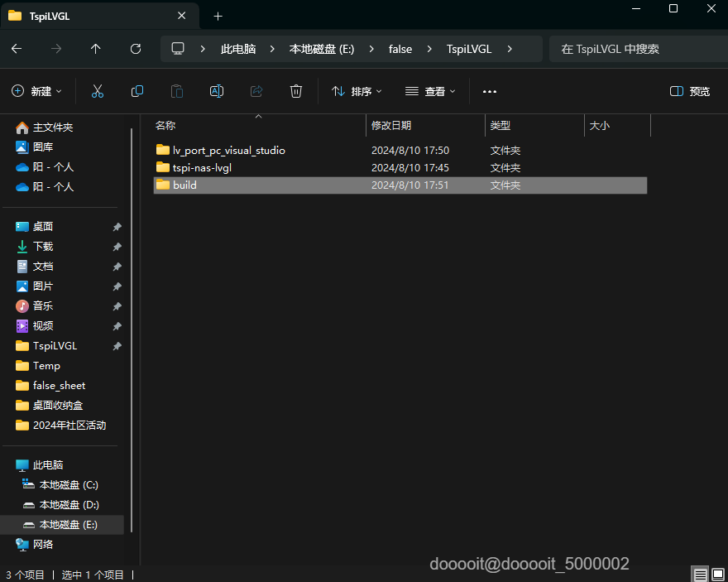Navigate back using the back arrow

(17, 49)
